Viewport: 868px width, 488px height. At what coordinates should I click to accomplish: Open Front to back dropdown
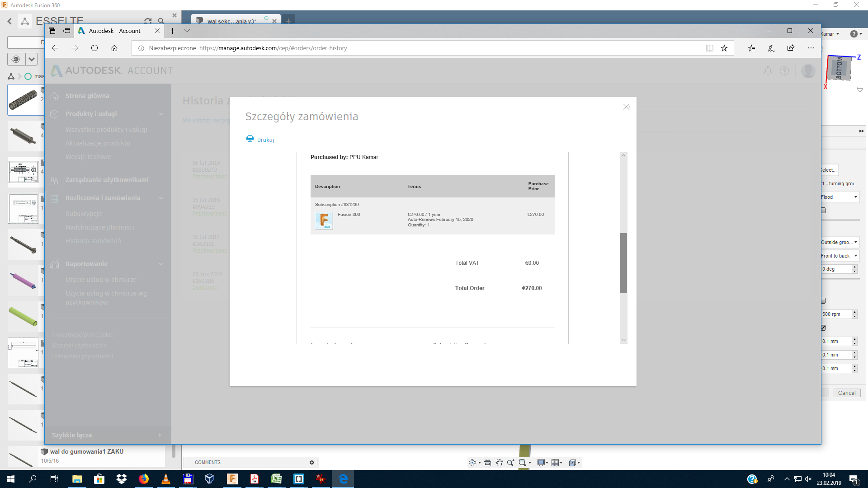[x=840, y=256]
